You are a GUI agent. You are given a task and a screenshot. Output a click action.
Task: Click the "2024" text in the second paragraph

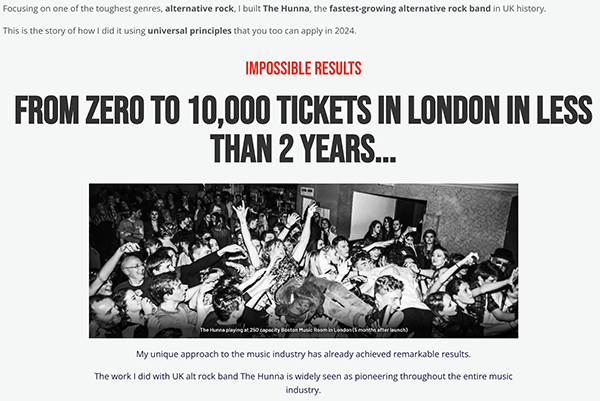tap(344, 31)
